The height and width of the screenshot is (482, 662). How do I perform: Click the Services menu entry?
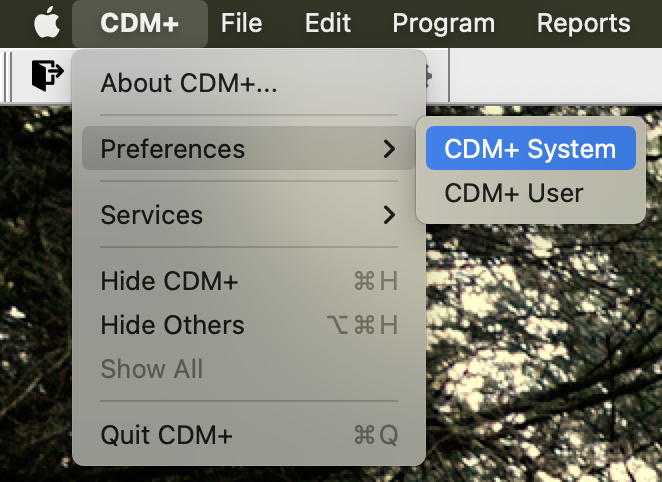coord(152,215)
